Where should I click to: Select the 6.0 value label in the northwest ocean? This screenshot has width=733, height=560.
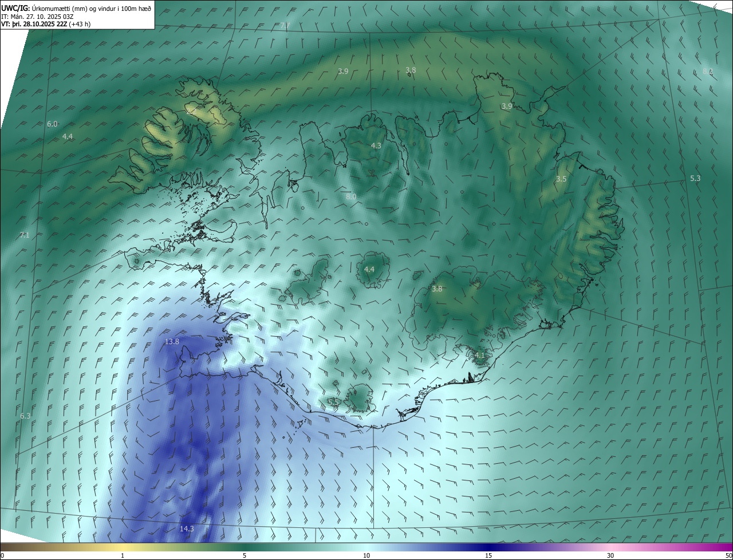pos(52,124)
